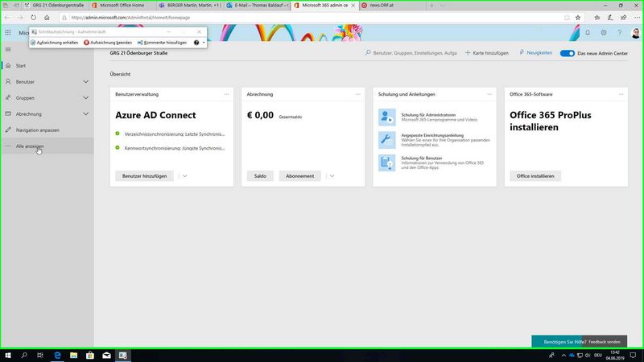
Task: Close the Microsoft 365 admin center tab
Action: pos(353,6)
